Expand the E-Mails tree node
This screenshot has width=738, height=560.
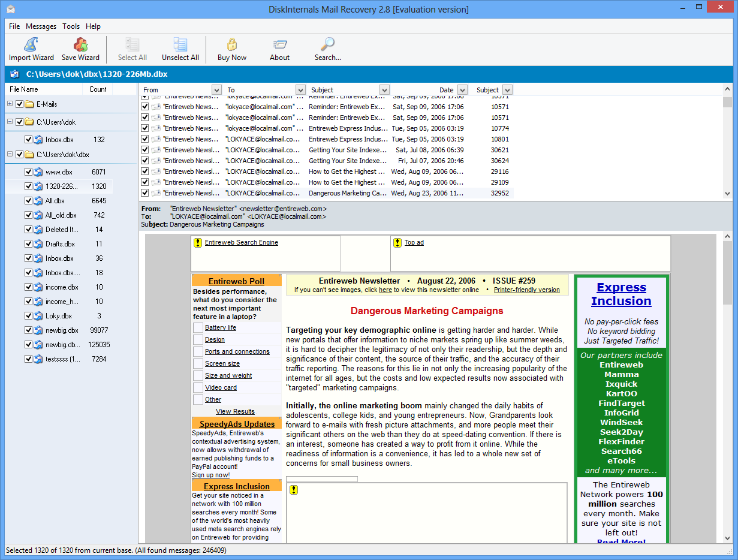[x=10, y=104]
